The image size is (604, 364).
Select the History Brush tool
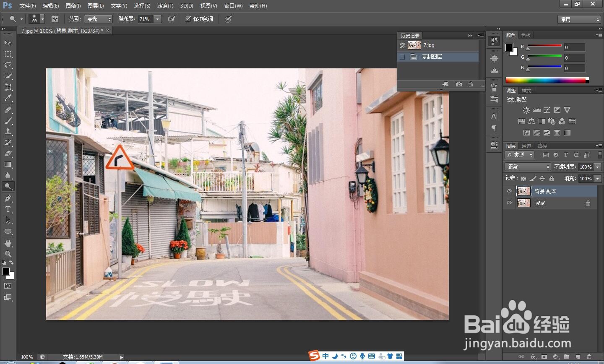8,143
